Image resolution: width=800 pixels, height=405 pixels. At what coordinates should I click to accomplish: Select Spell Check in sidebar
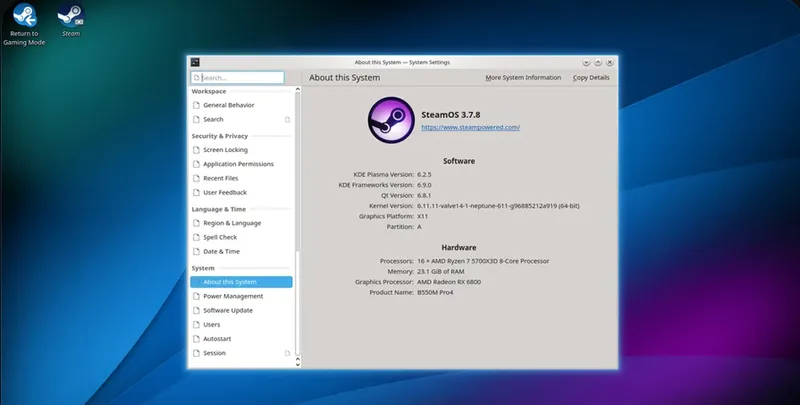click(241, 238)
